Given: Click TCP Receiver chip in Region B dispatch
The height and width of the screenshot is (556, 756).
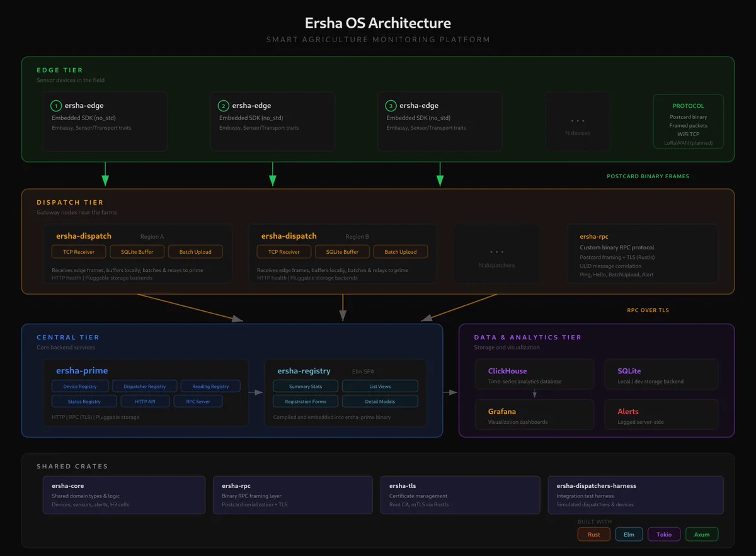Looking at the screenshot, I should point(283,252).
